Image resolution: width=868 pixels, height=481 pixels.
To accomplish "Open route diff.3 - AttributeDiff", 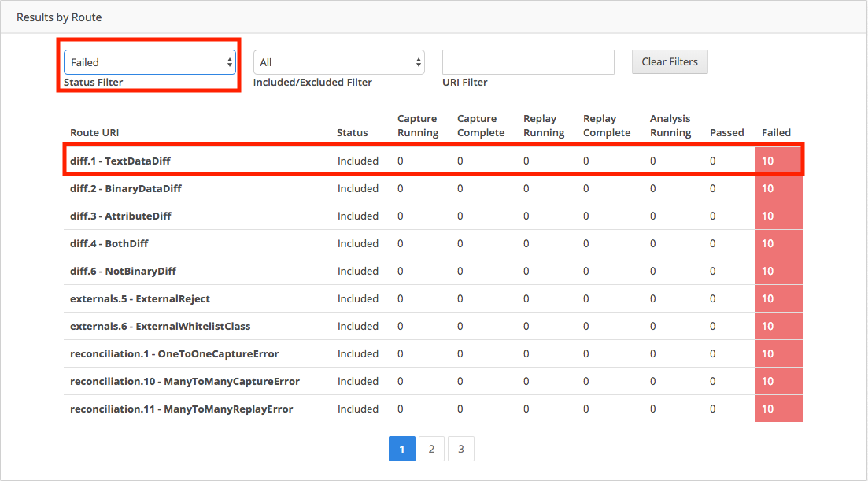I will click(120, 216).
